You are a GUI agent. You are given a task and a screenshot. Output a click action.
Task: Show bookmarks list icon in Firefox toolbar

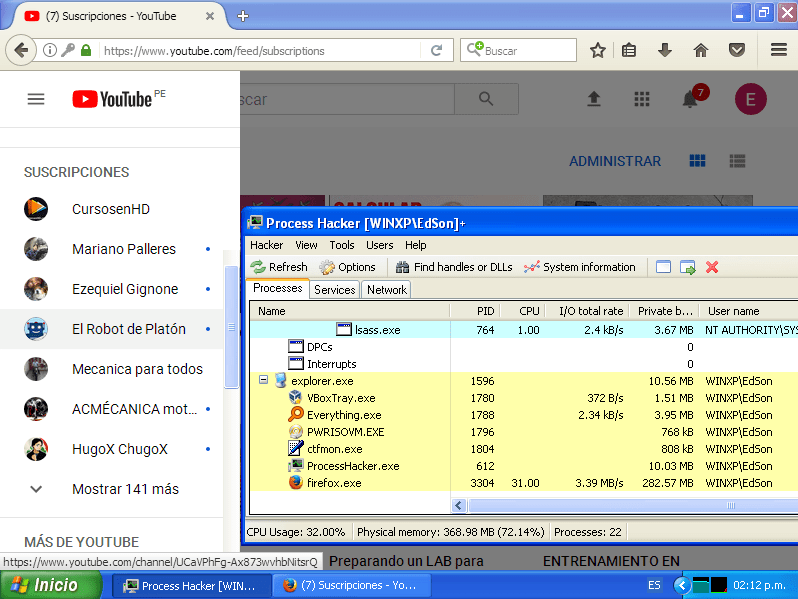[x=629, y=50]
